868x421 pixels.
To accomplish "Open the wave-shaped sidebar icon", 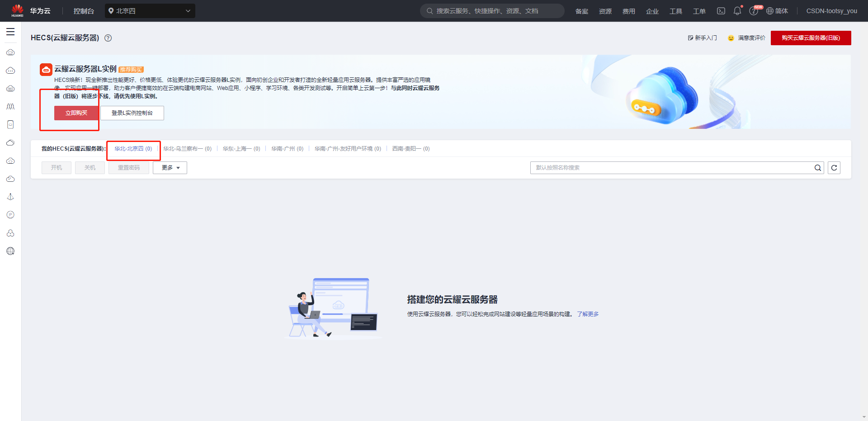I will (x=10, y=107).
